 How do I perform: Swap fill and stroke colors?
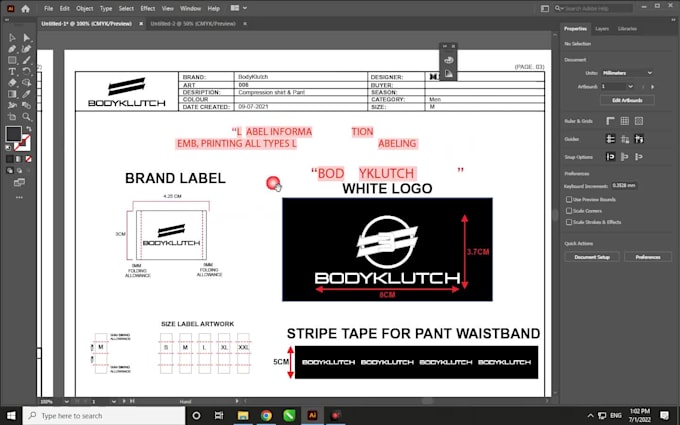(29, 129)
